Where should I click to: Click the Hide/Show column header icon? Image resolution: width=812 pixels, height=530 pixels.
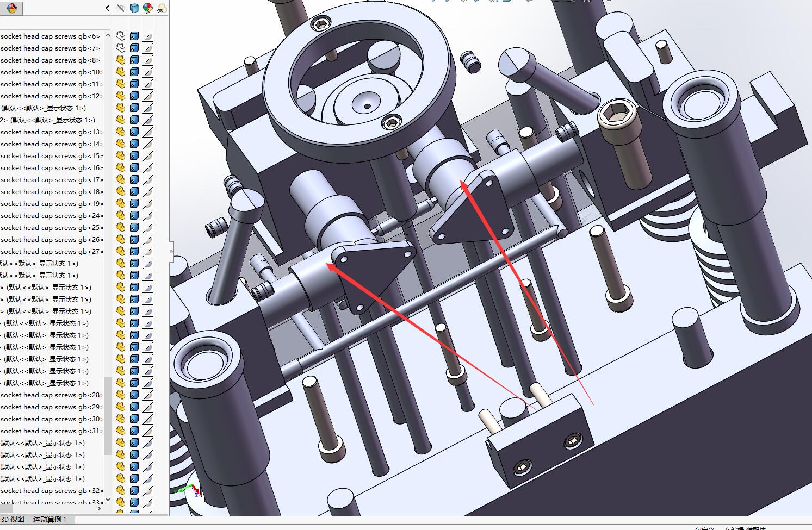click(x=121, y=8)
